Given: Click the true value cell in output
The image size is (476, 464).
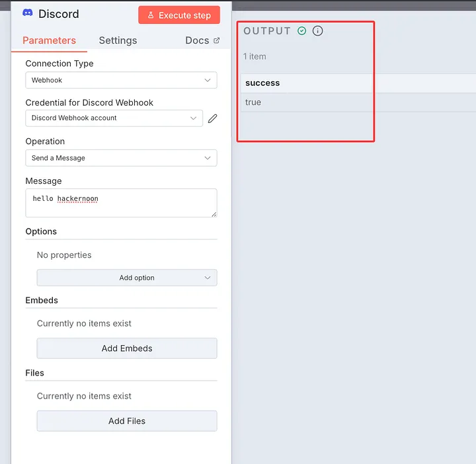Looking at the screenshot, I should point(253,102).
